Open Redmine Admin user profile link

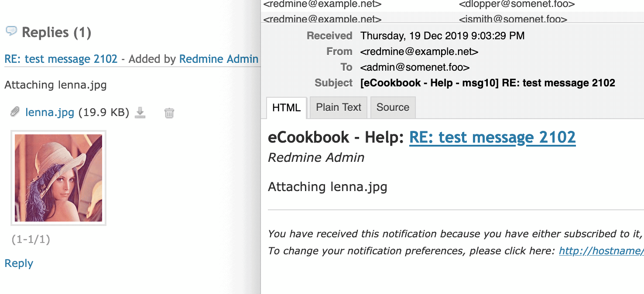point(219,59)
